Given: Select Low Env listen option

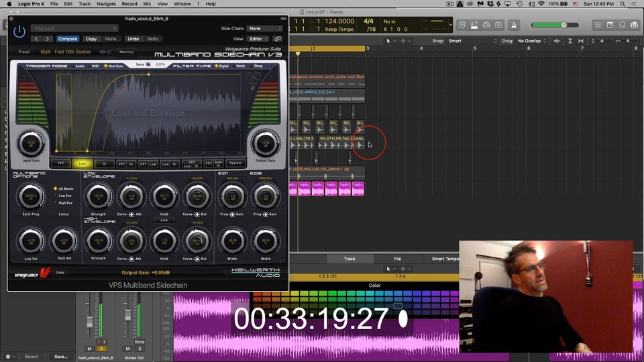Looking at the screenshot, I should click(63, 196).
